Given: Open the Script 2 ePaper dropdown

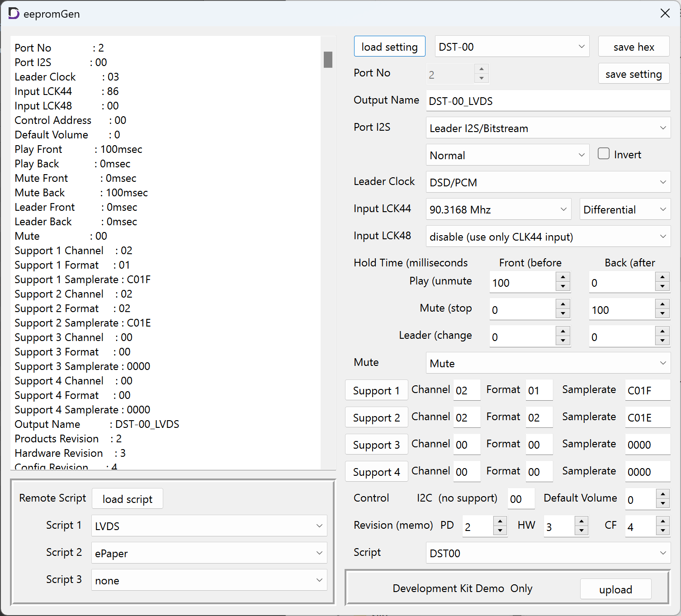Looking at the screenshot, I should 209,553.
